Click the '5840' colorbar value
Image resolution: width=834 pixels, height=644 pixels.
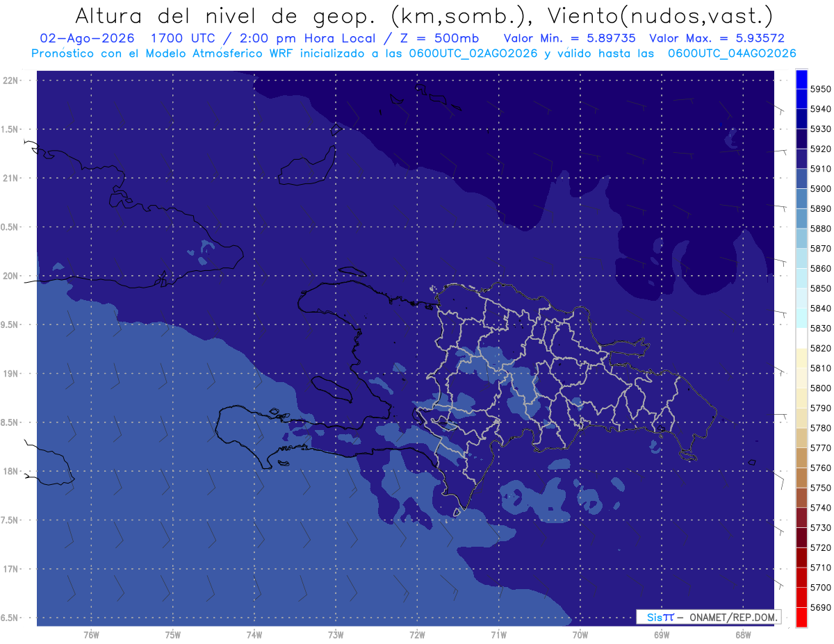coord(820,308)
